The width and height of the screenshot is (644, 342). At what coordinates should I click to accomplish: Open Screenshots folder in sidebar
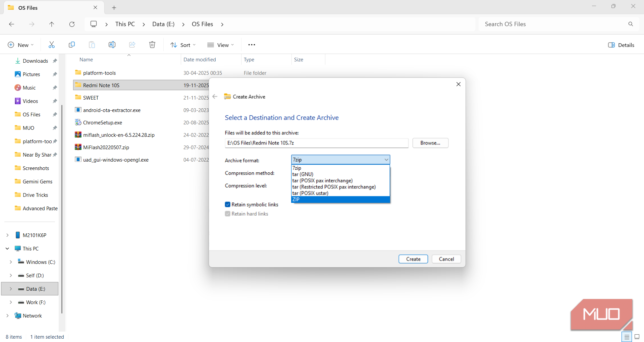(36, 168)
